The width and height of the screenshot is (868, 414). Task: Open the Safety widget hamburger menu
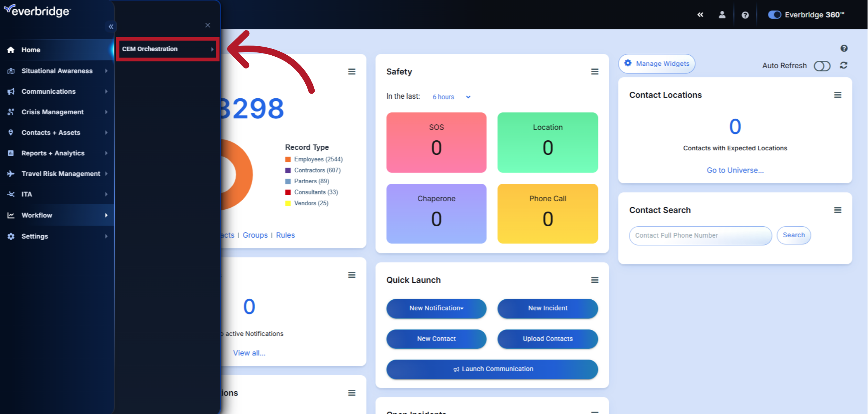point(595,72)
